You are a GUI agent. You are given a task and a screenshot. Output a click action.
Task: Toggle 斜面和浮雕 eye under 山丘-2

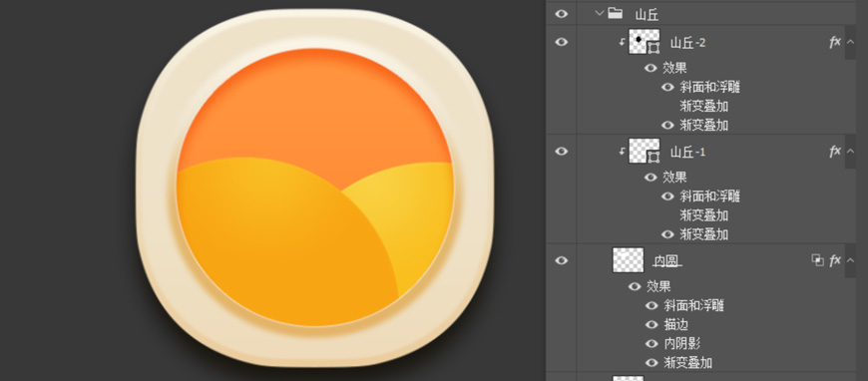(667, 87)
